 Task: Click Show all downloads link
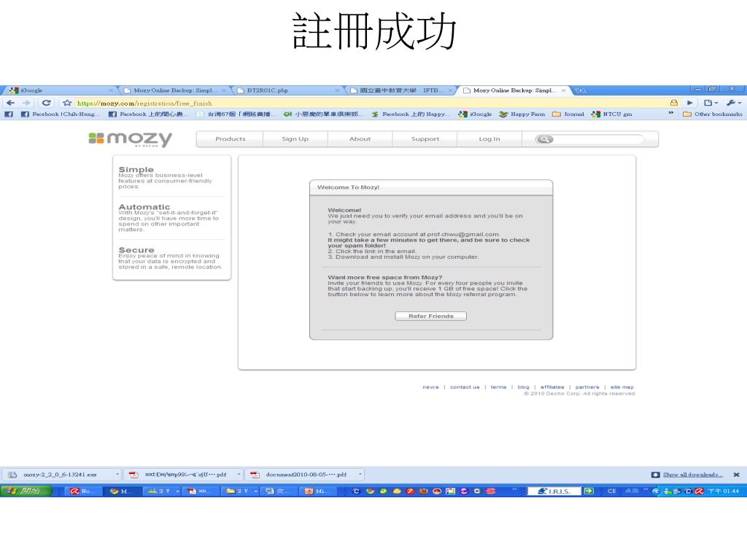pos(693,475)
